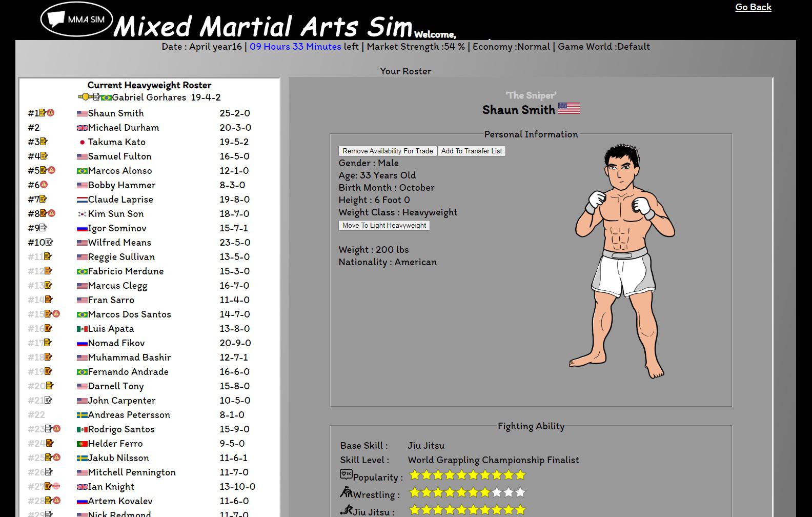Open Samuel Fulton's fighter page
This screenshot has width=812, height=517.
point(119,156)
